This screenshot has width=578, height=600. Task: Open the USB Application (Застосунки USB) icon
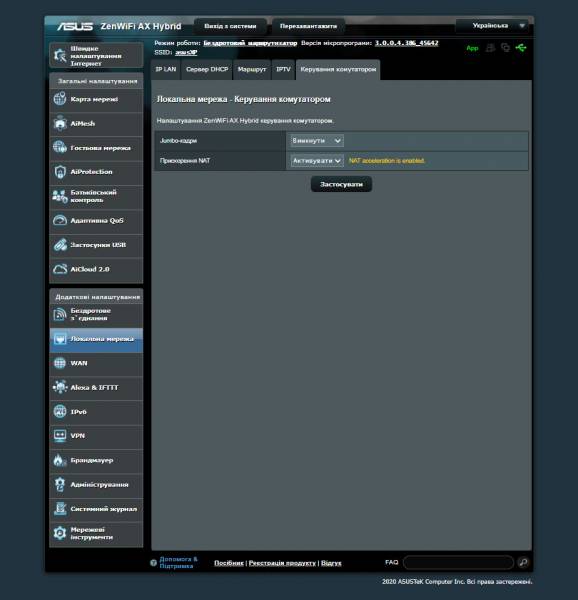[60, 245]
